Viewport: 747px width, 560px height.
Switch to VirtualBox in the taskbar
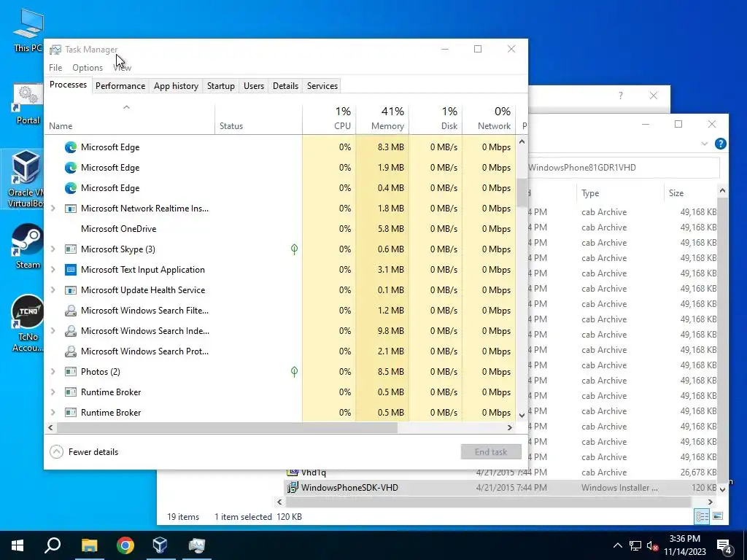coord(160,545)
